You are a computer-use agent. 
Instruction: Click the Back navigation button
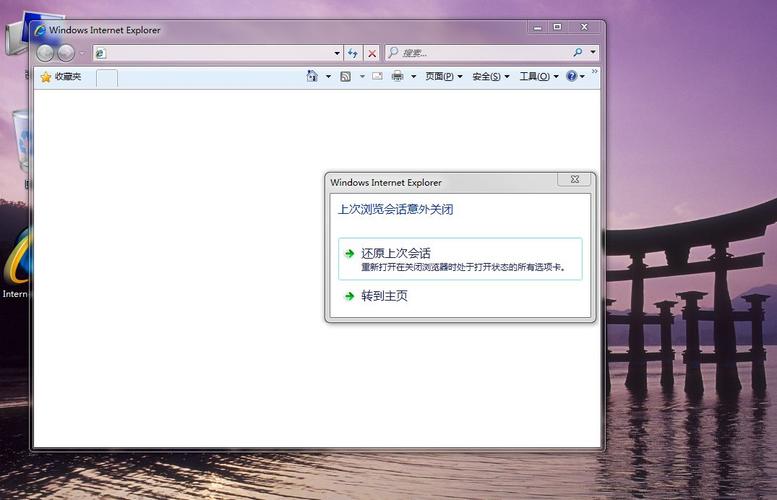point(45,53)
